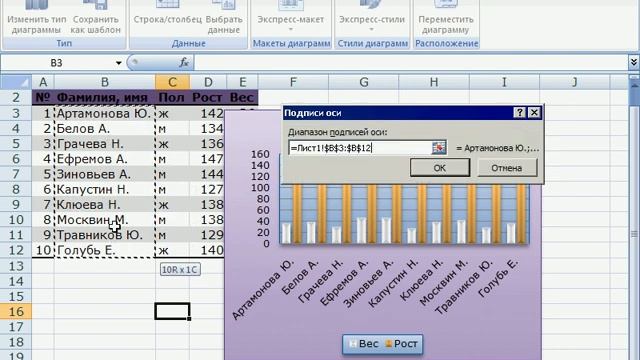This screenshot has height=360, width=640.
Task: Click the help question mark in dialog
Action: coord(520,113)
